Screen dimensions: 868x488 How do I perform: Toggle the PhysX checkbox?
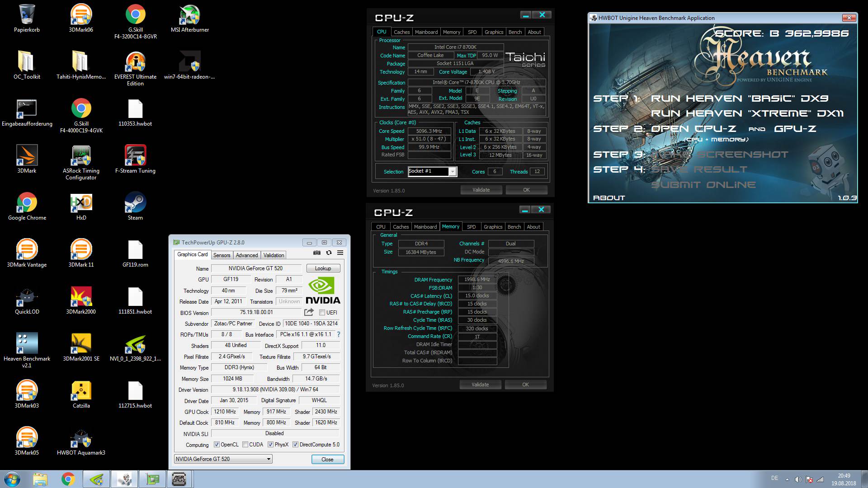click(270, 445)
